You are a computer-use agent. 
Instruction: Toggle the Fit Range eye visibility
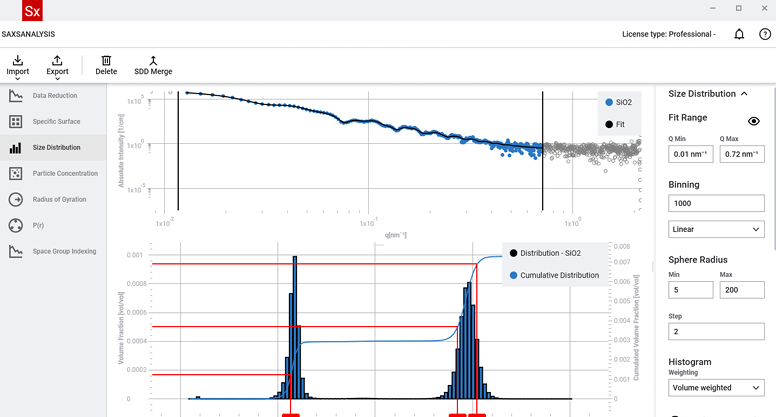[755, 120]
